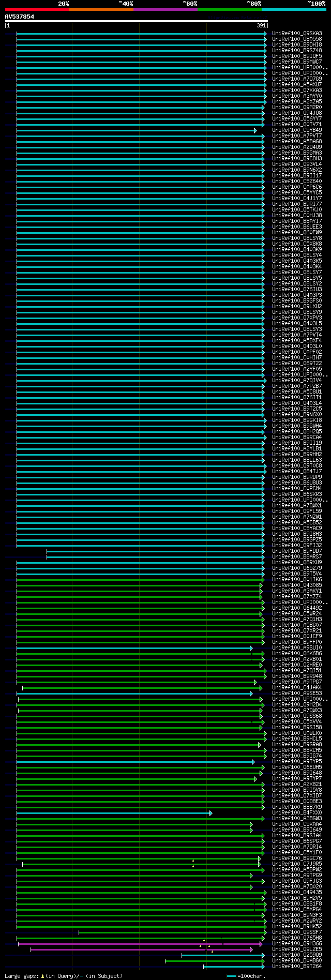Select hit label UniRef100_Q5TKJ0
The width and height of the screenshot is (331, 980).
click(x=297, y=210)
